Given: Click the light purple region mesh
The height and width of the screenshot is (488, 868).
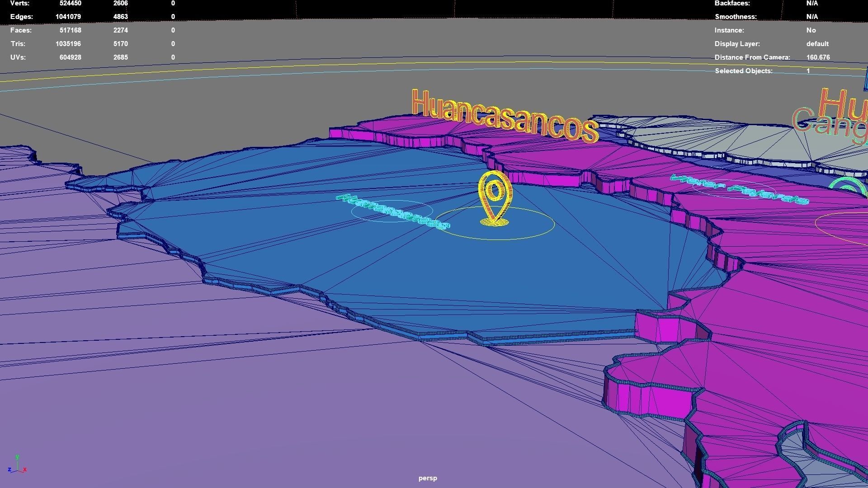Looking at the screenshot, I should click(158, 407).
